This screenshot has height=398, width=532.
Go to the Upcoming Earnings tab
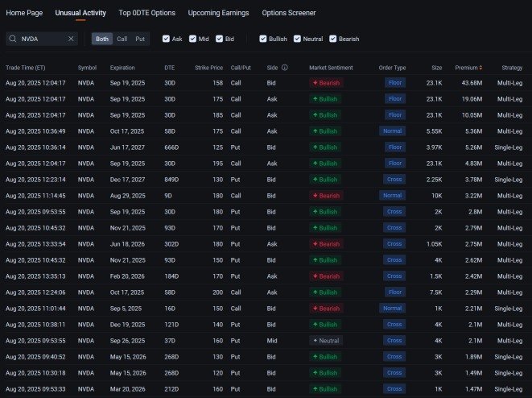point(218,13)
